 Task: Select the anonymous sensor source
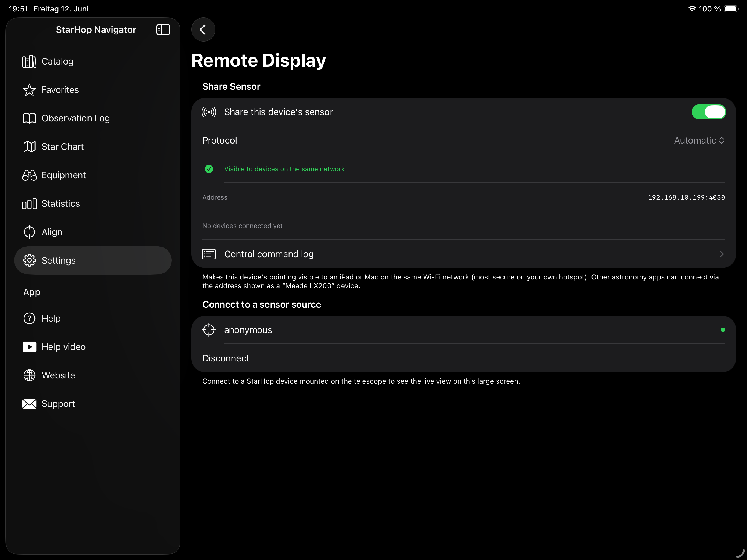(x=463, y=330)
